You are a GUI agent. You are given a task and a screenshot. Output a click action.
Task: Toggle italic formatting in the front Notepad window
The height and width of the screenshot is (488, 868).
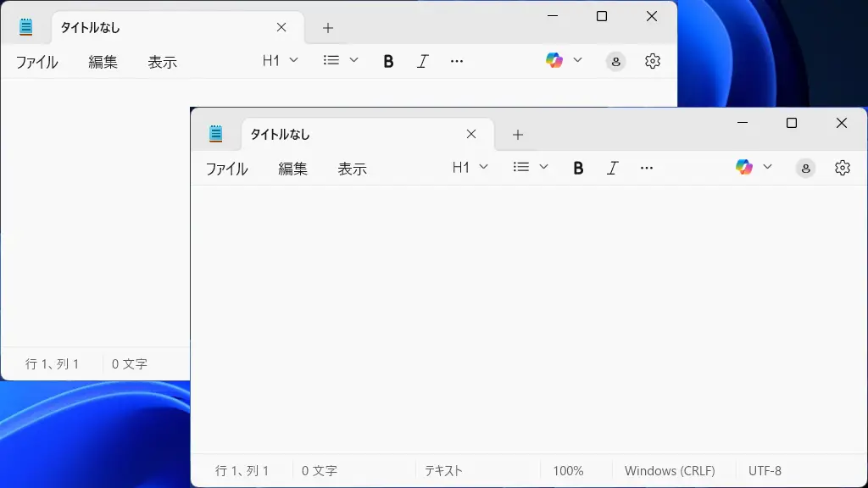tap(612, 168)
